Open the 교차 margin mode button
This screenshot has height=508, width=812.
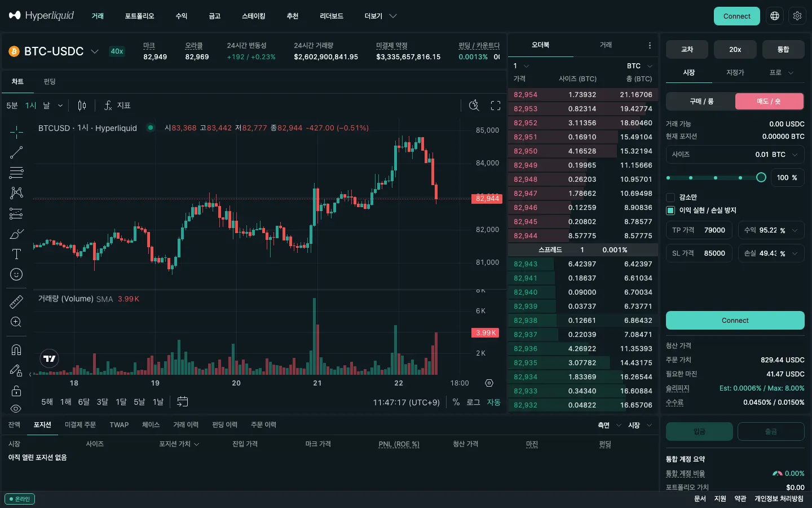(x=687, y=50)
